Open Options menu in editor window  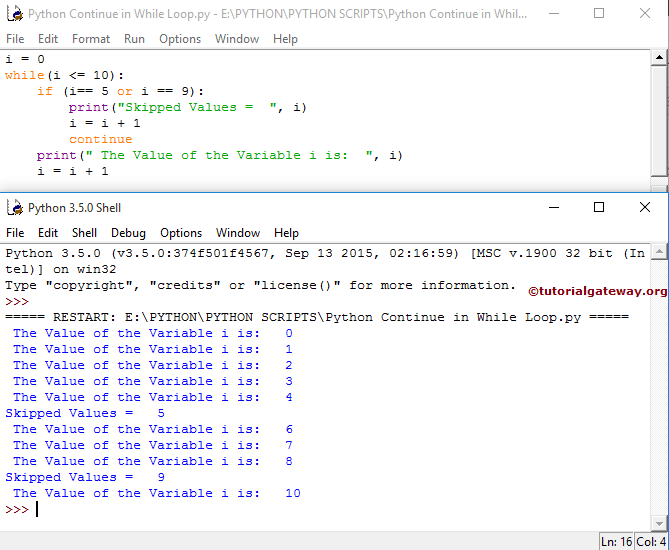coord(180,39)
